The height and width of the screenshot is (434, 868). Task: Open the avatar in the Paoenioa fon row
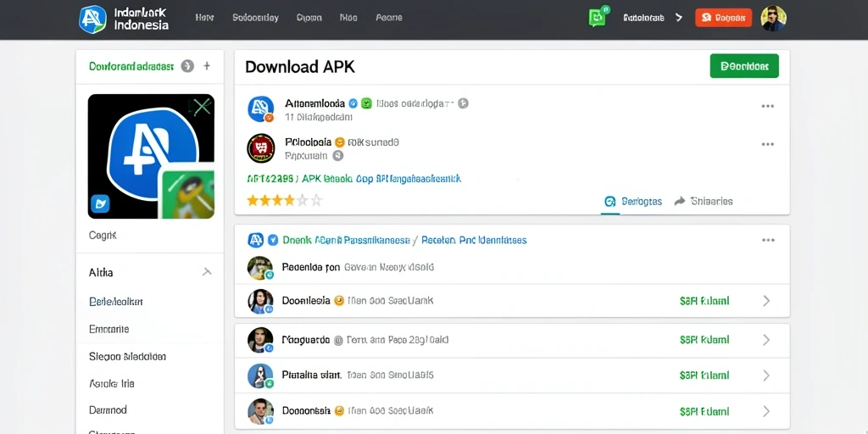(260, 268)
